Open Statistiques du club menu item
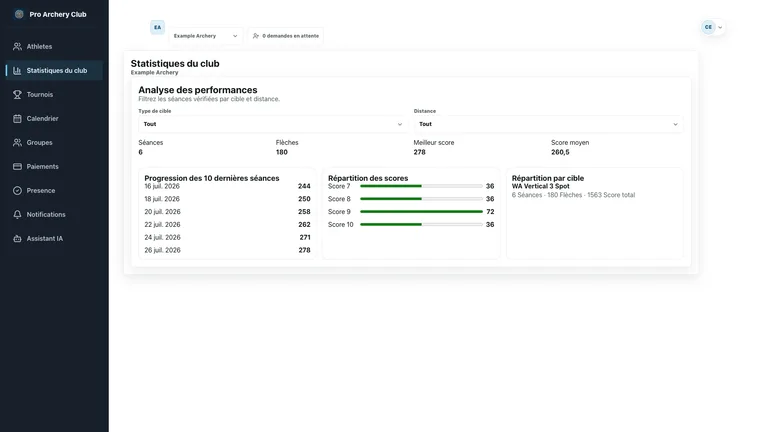 (x=54, y=71)
